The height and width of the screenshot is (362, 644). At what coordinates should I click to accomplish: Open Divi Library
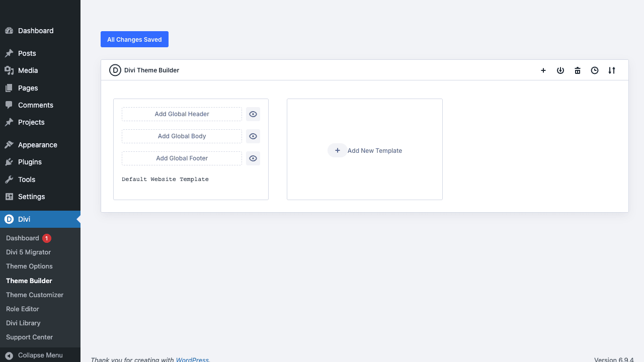(23, 323)
